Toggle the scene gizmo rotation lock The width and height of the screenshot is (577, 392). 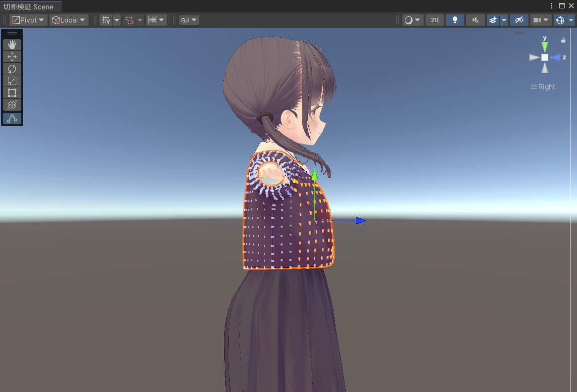click(x=563, y=40)
